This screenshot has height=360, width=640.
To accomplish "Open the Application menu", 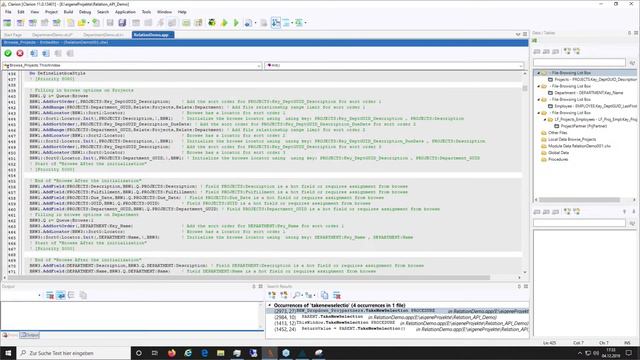I will (125, 12).
